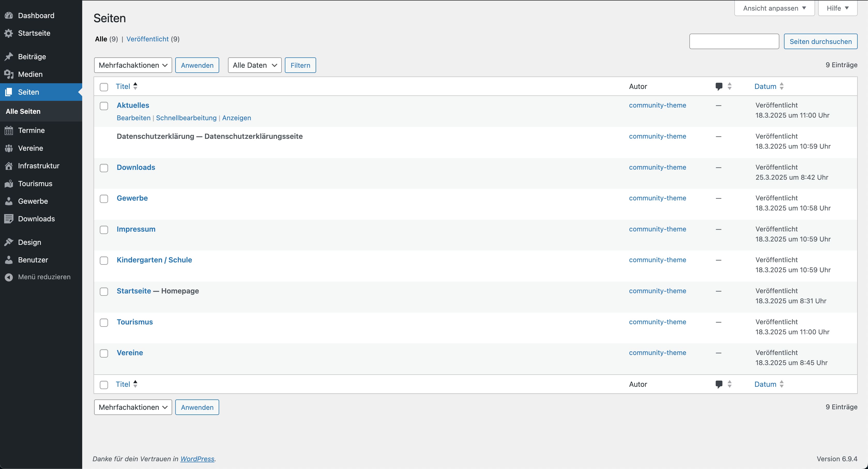Select all pages via top header checkbox
Viewport: 868px width, 469px height.
[x=104, y=87]
